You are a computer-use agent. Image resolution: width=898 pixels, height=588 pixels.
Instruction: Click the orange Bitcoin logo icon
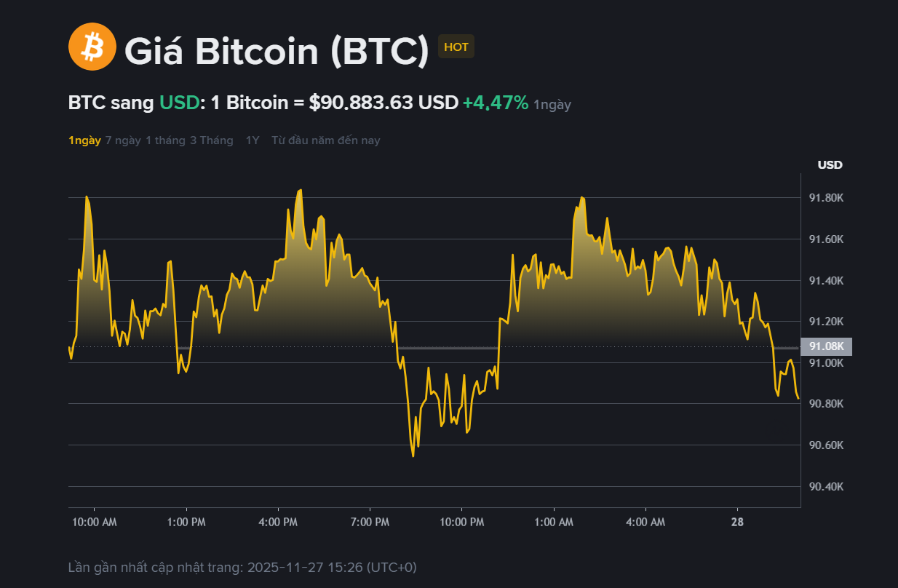tap(92, 47)
